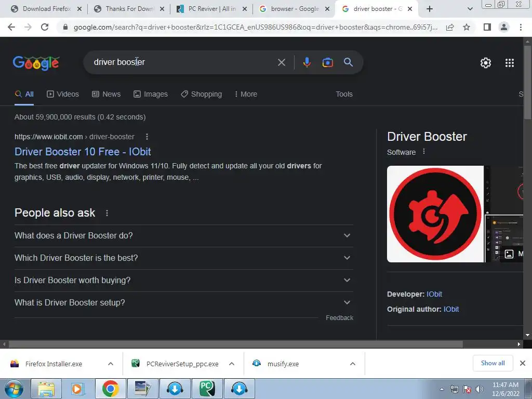Share this page via address bar icon
This screenshot has width=532, height=399.
click(x=450, y=27)
